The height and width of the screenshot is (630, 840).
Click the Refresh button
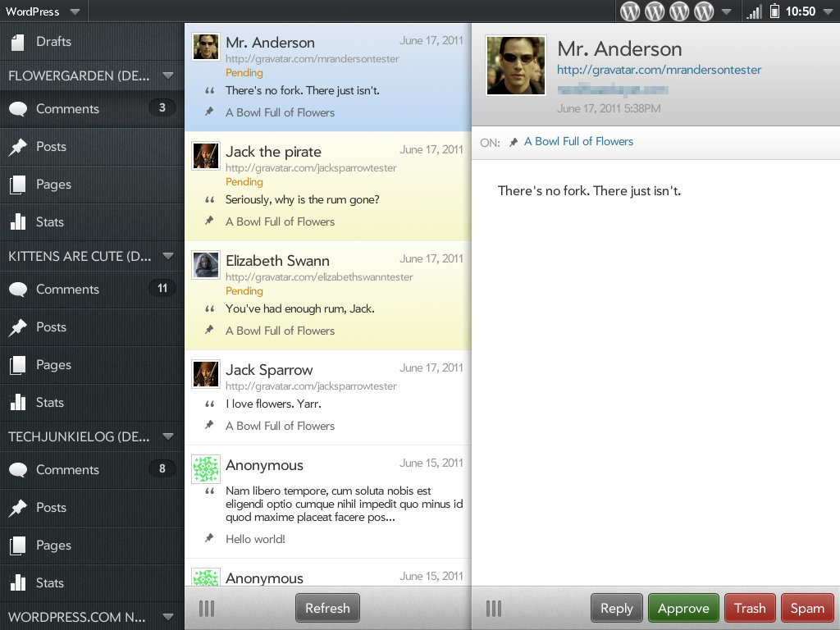pyautogui.click(x=327, y=608)
